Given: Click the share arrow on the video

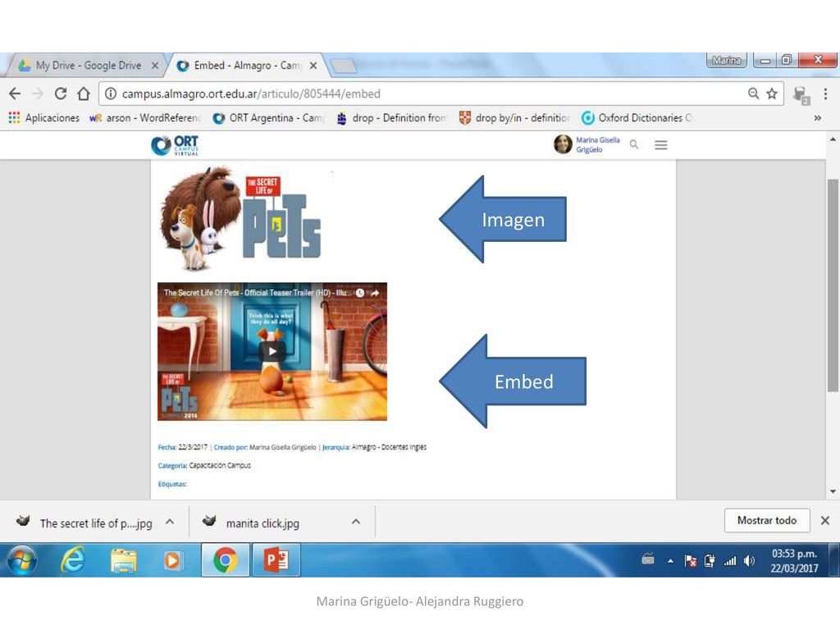Looking at the screenshot, I should tap(375, 293).
